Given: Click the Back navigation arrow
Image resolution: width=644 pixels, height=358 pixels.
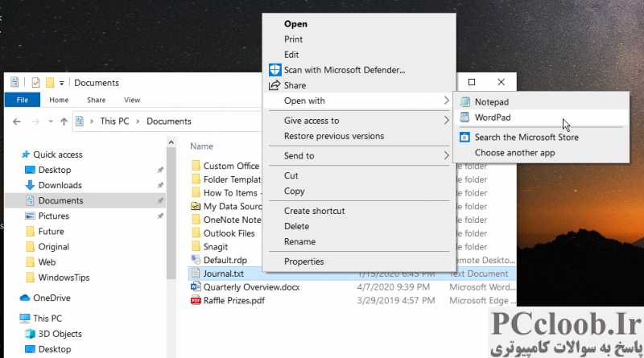Looking at the screenshot, I should click(17, 121).
